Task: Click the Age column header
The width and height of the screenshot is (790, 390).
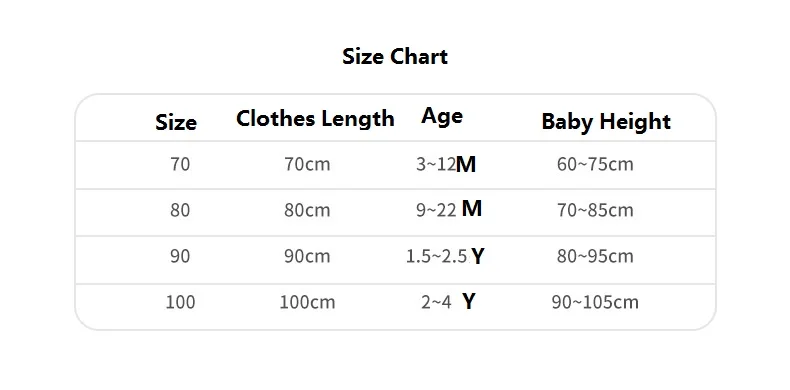Action: (442, 116)
